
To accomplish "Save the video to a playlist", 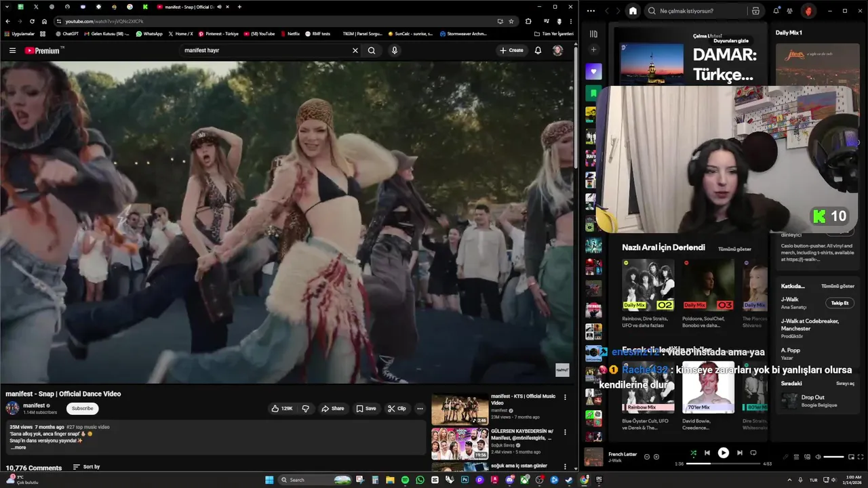I will pyautogui.click(x=366, y=409).
